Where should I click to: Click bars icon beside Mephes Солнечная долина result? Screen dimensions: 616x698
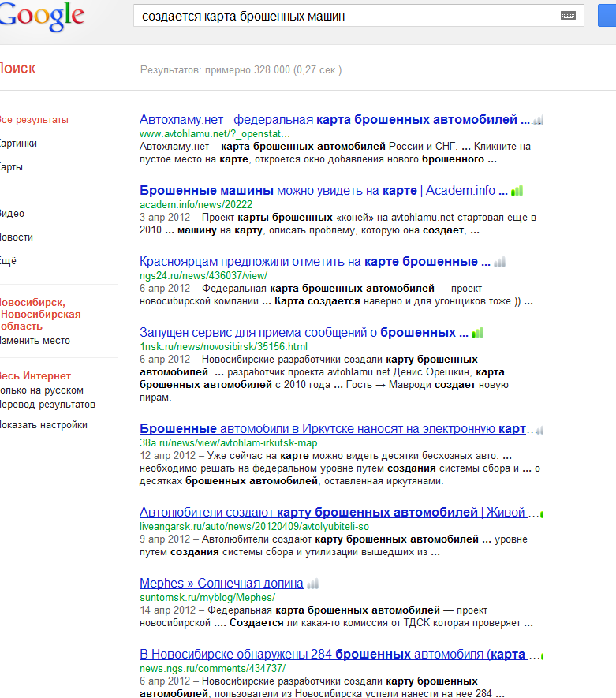pyautogui.click(x=313, y=584)
